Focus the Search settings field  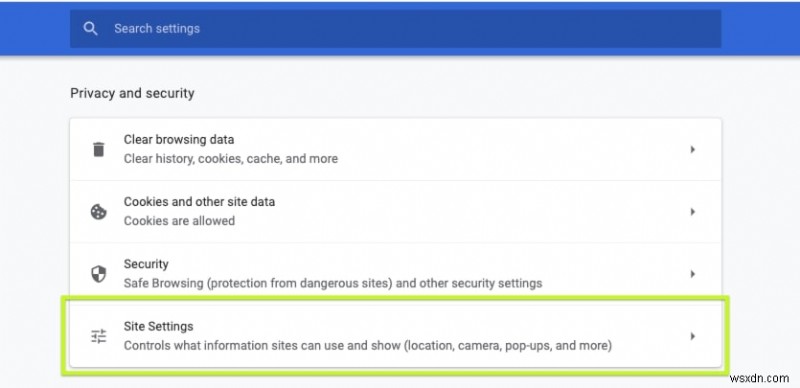(x=395, y=29)
